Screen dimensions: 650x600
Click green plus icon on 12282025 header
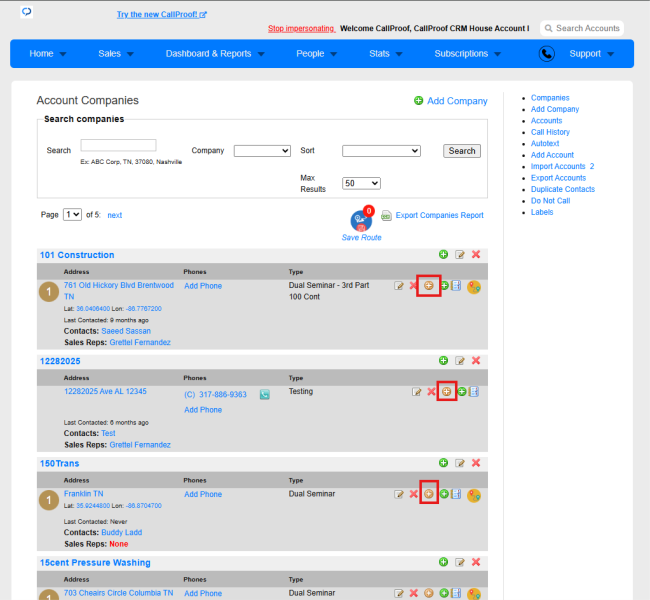click(443, 360)
